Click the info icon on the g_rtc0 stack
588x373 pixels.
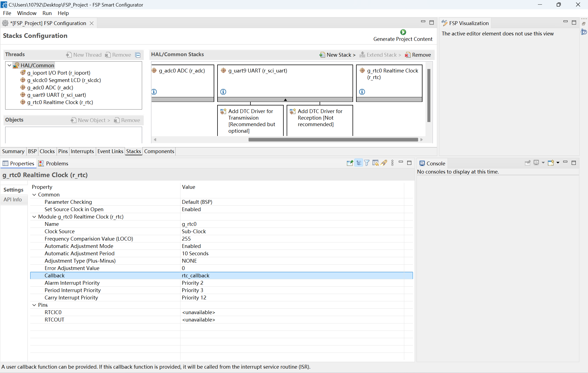tap(362, 92)
